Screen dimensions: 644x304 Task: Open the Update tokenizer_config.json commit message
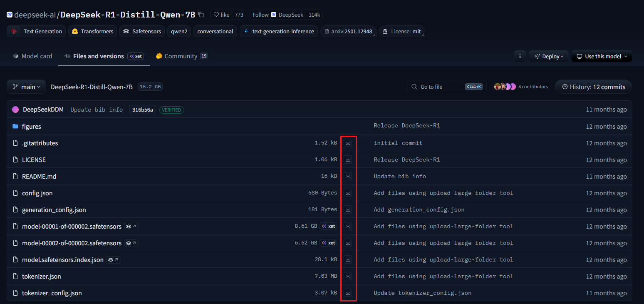point(423,293)
